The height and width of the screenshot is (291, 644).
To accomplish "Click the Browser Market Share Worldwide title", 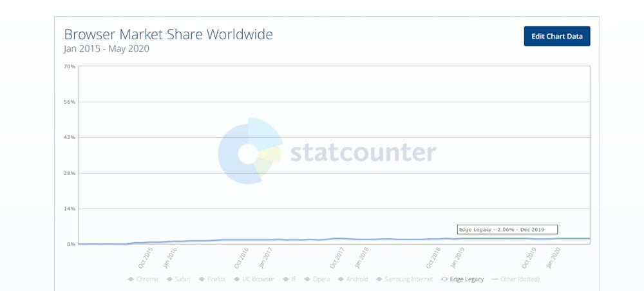I will (168, 34).
